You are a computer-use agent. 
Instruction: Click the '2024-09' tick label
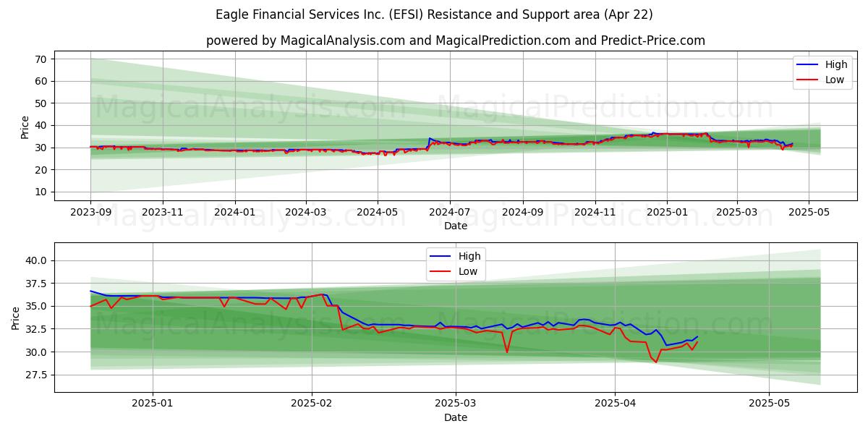point(522,212)
